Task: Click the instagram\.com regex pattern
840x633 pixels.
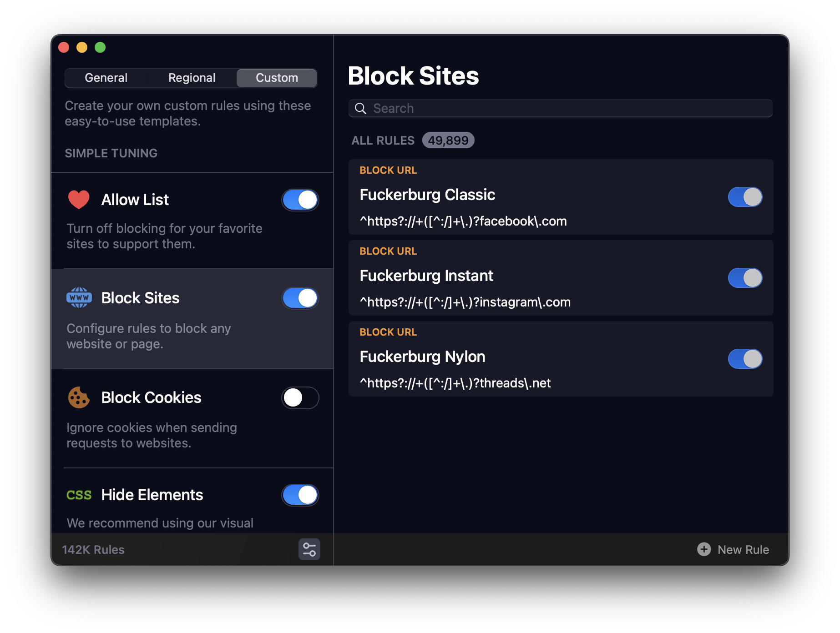Action: (x=465, y=302)
